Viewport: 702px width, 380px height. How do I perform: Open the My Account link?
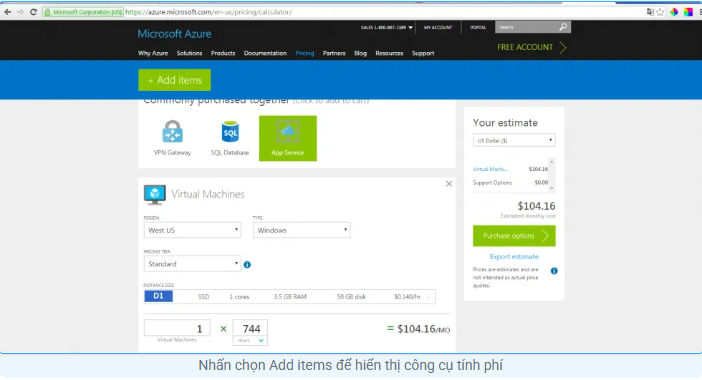pyautogui.click(x=438, y=27)
